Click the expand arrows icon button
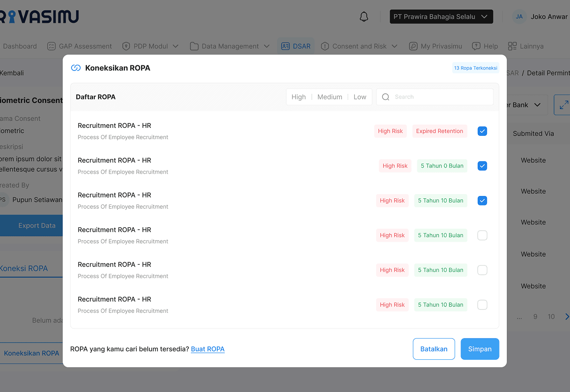The width and height of the screenshot is (570, 392). pos(563,105)
